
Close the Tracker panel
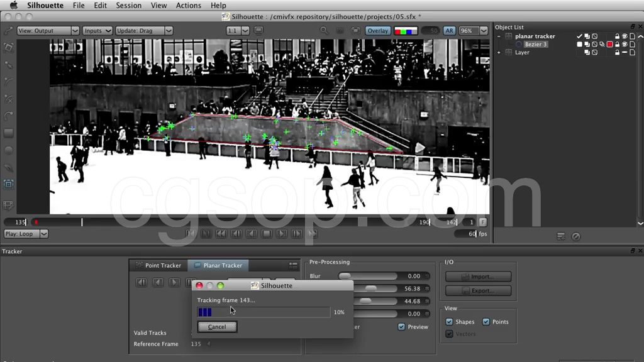[640, 250]
